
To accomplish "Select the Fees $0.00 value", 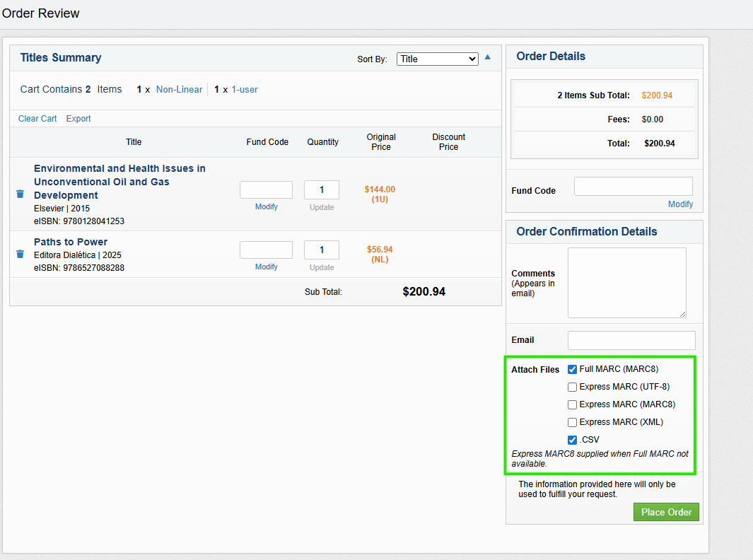I will (x=652, y=119).
